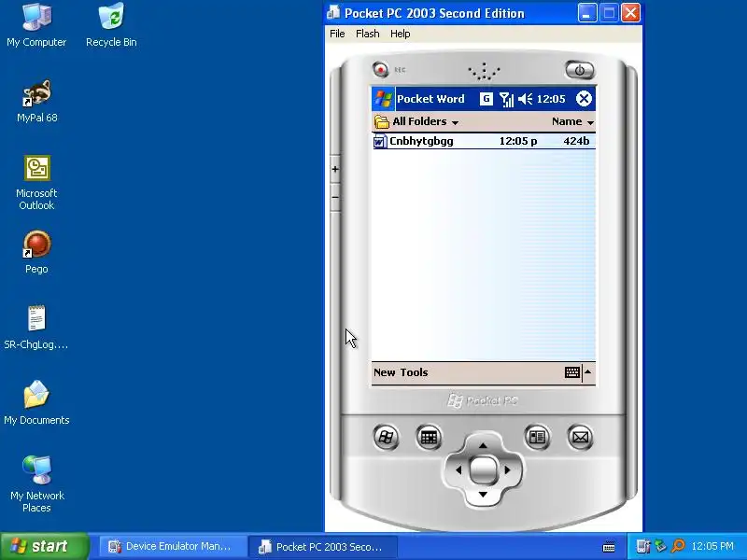The width and height of the screenshot is (747, 560).
Task: Click the taskbar keyboard language bar icon
Action: pos(609,546)
